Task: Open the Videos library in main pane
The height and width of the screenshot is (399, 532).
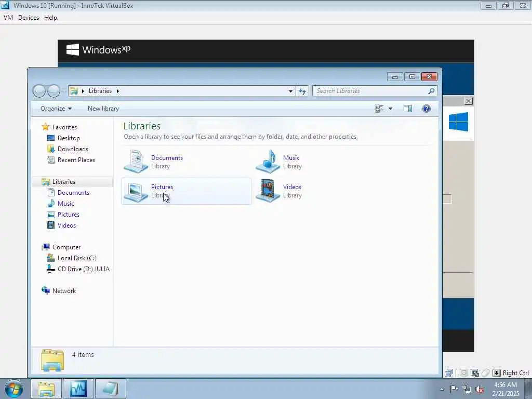Action: click(x=318, y=191)
